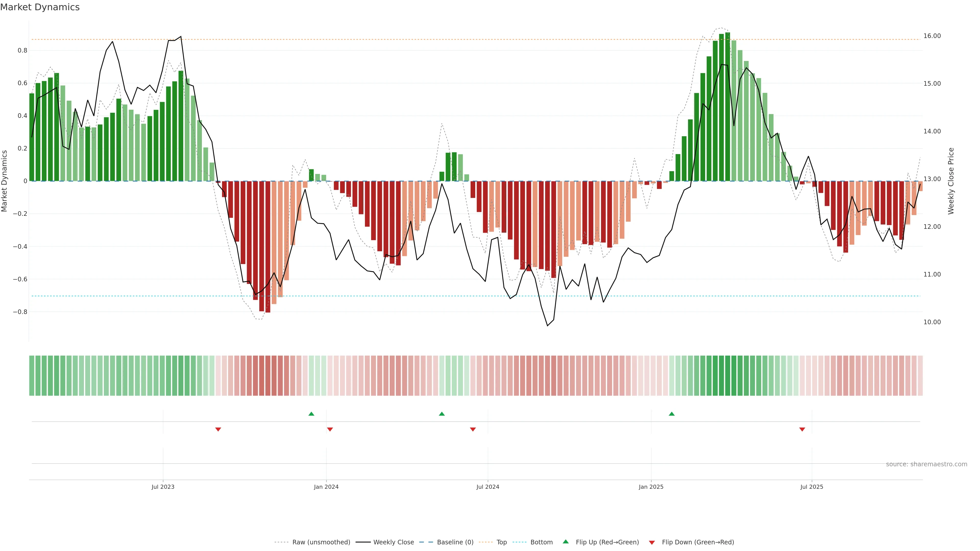Image resolution: width=980 pixels, height=551 pixels.
Task: Click the red flip-down triangle before July 2025
Action: click(802, 429)
